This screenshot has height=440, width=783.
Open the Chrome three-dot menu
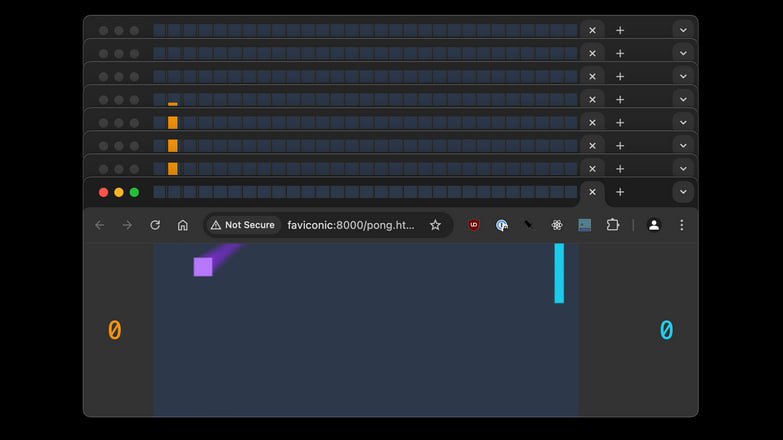tap(682, 225)
